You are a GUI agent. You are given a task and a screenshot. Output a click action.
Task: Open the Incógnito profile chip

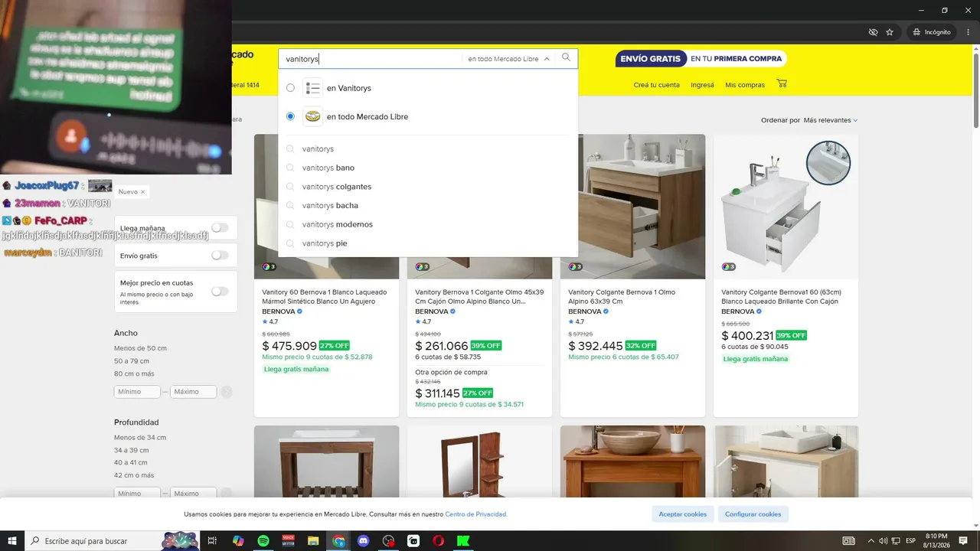click(932, 32)
